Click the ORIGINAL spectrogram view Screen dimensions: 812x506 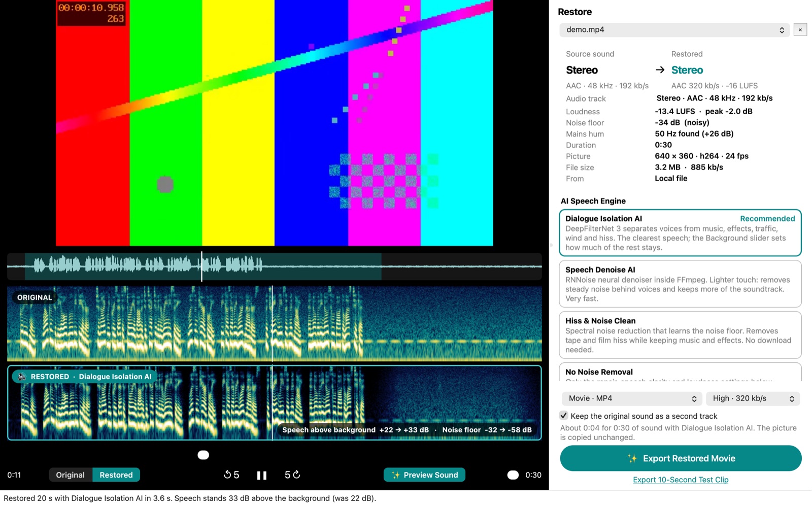click(274, 323)
